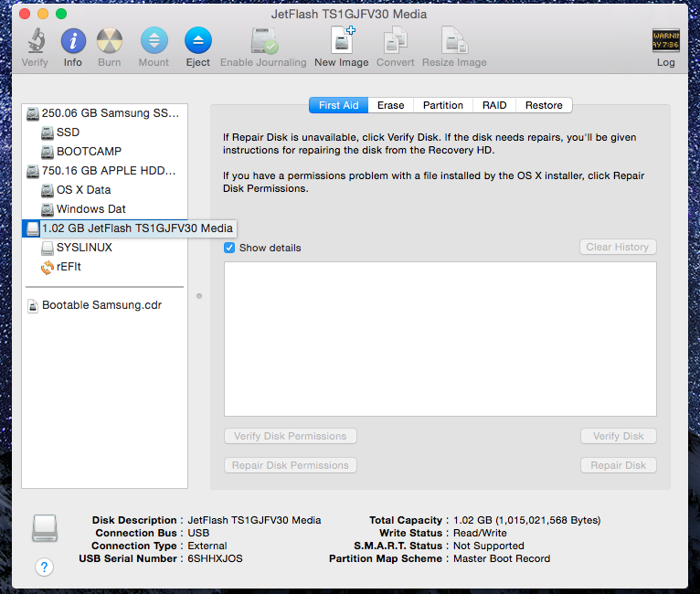This screenshot has width=700, height=594.
Task: Switch to the Partition tab
Action: tap(443, 105)
